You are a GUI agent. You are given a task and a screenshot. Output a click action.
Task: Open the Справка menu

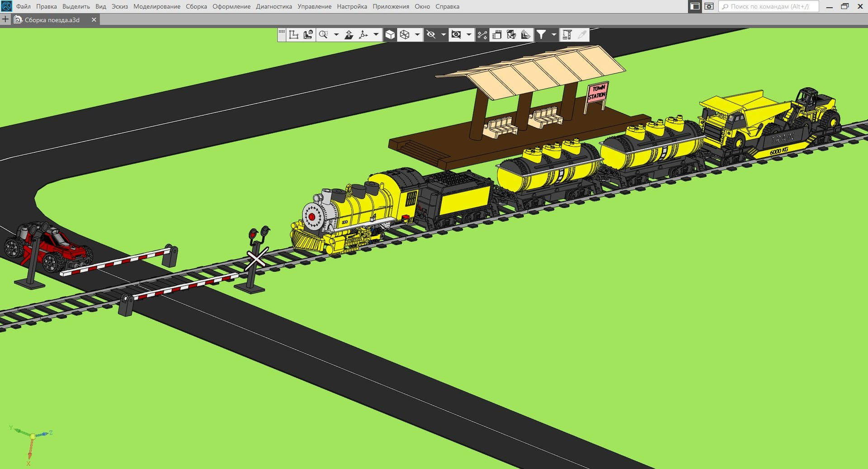(447, 6)
